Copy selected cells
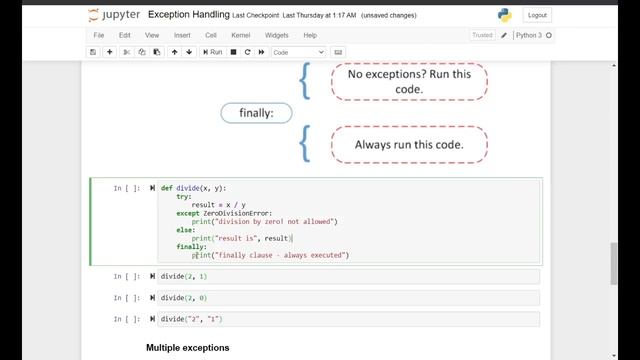 click(142, 52)
